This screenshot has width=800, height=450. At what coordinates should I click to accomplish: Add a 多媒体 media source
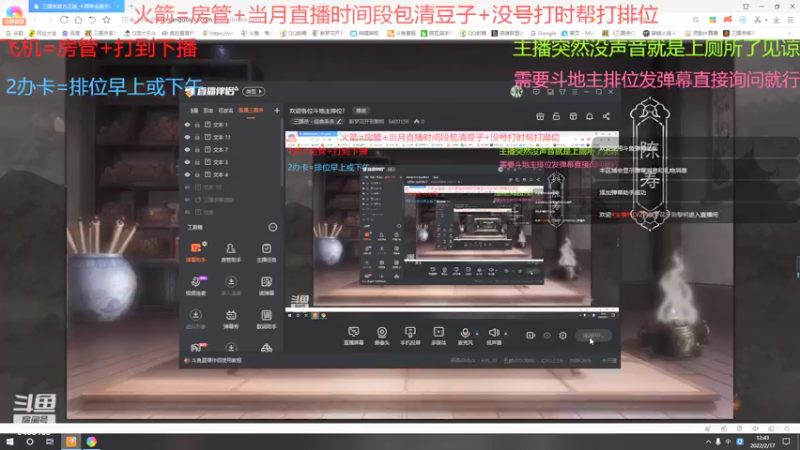pyautogui.click(x=438, y=336)
